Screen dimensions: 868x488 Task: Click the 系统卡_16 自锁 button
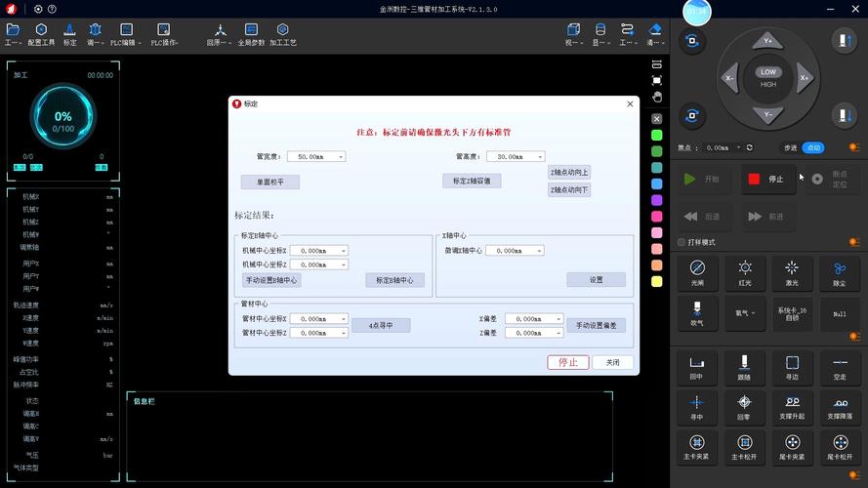(x=792, y=313)
